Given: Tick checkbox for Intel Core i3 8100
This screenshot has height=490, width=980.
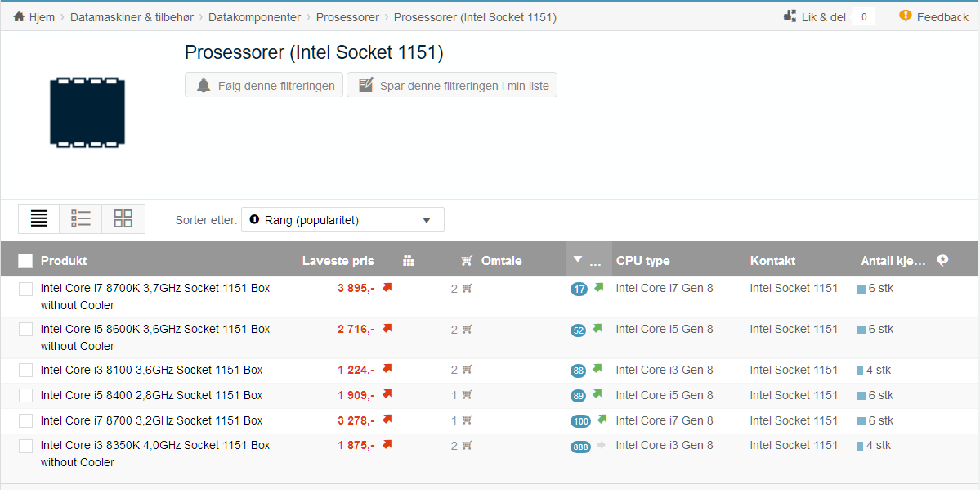Looking at the screenshot, I should pos(25,371).
